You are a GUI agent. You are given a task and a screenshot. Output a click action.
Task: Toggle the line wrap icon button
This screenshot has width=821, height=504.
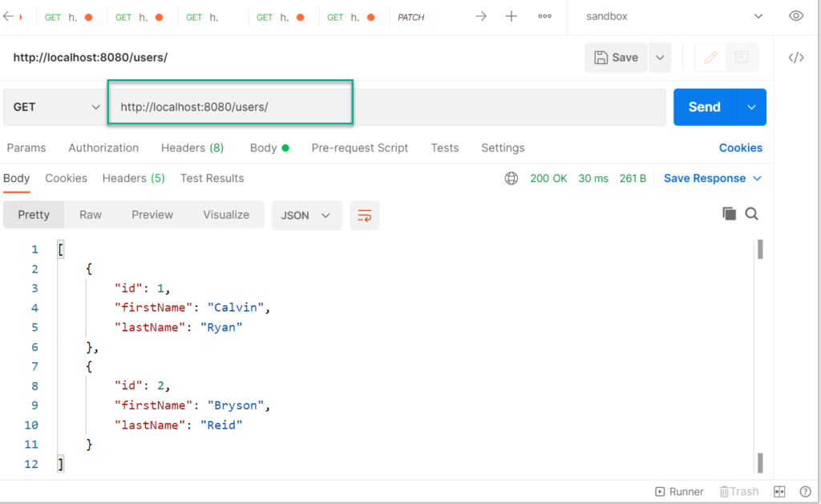point(365,215)
